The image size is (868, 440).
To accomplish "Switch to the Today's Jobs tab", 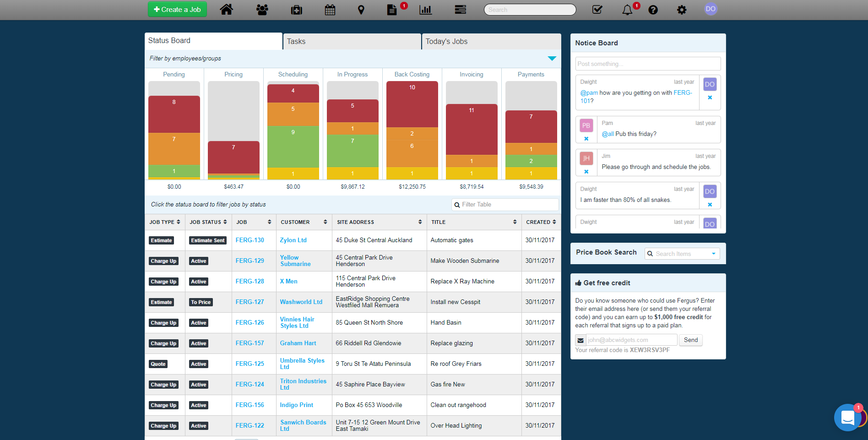I will click(x=492, y=42).
